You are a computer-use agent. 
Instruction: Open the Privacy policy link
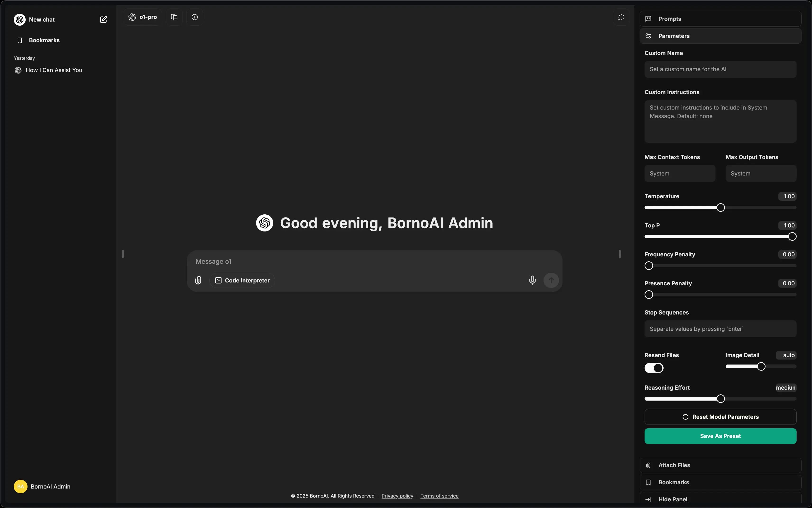point(397,496)
